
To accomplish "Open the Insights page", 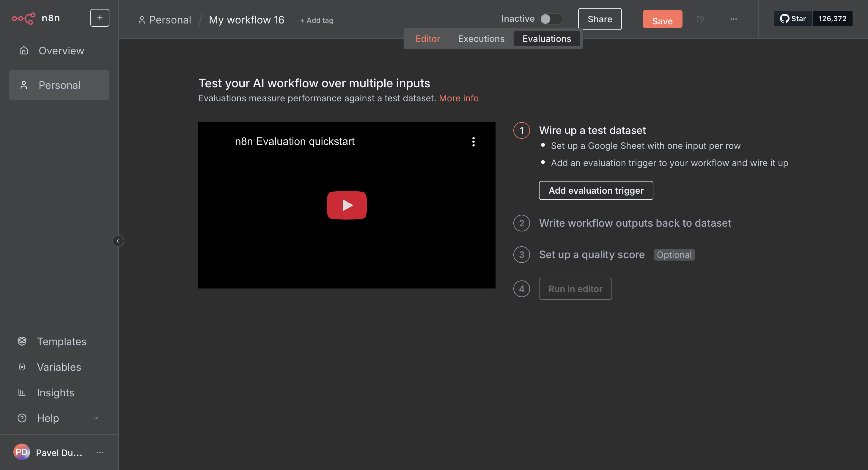I will click(55, 392).
